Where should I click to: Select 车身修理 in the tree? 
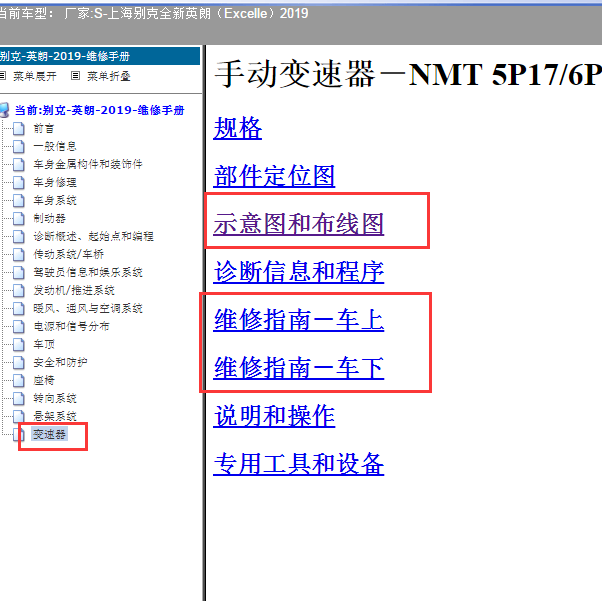pyautogui.click(x=55, y=182)
